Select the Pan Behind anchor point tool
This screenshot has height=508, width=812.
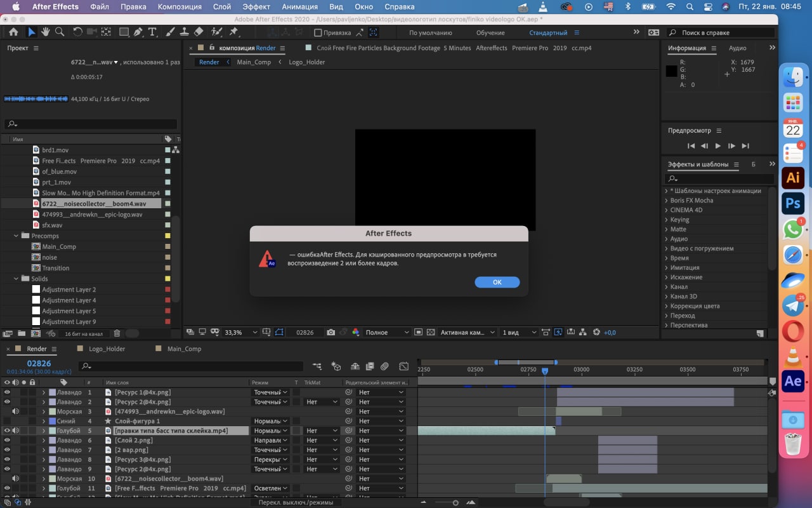[x=105, y=32]
